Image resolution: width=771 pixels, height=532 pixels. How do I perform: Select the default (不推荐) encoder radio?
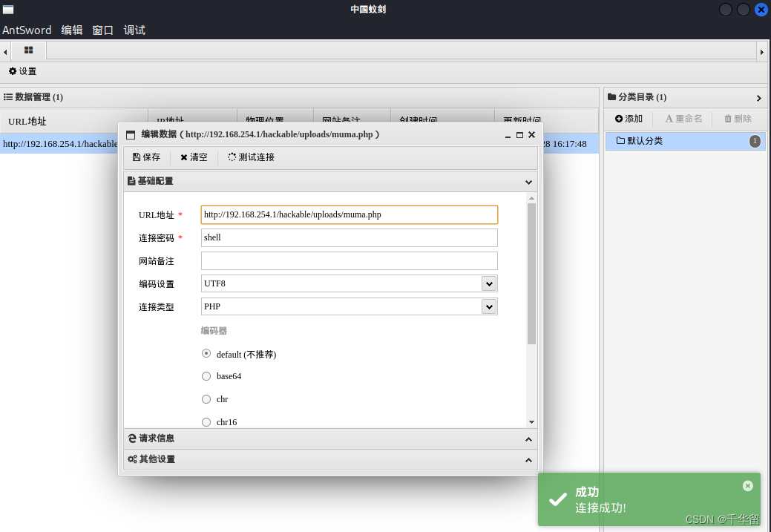click(206, 353)
